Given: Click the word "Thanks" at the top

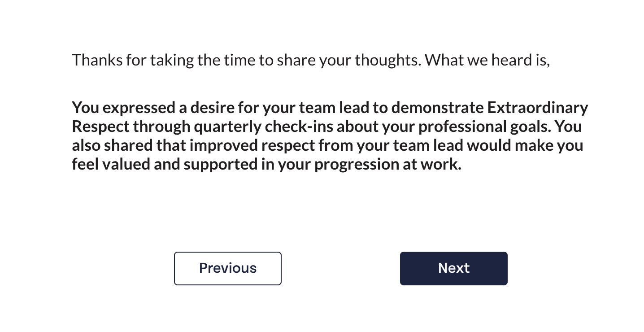Looking at the screenshot, I should 97,60.
